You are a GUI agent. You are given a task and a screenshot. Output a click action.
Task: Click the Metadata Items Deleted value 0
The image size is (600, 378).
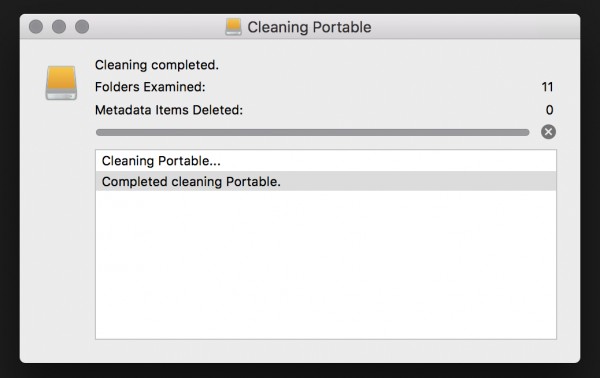tap(549, 110)
